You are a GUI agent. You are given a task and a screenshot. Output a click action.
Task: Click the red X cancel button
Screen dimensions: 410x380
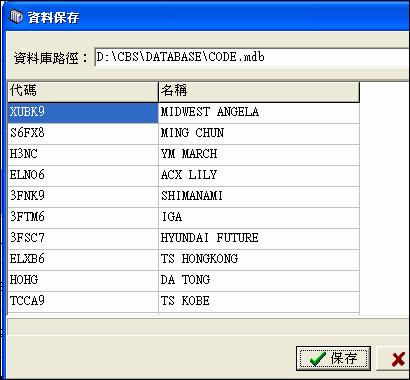(393, 358)
